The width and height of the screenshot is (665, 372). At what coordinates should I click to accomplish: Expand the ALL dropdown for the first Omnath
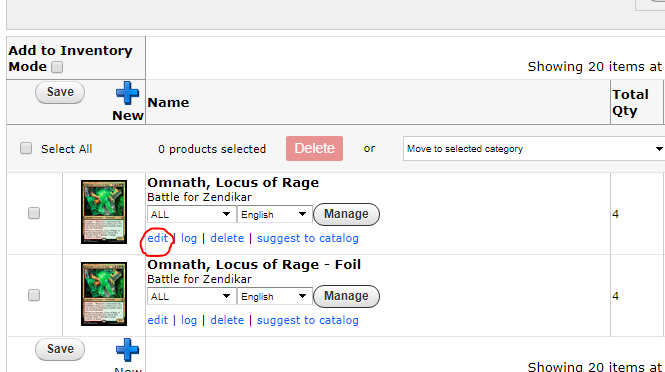[191, 214]
